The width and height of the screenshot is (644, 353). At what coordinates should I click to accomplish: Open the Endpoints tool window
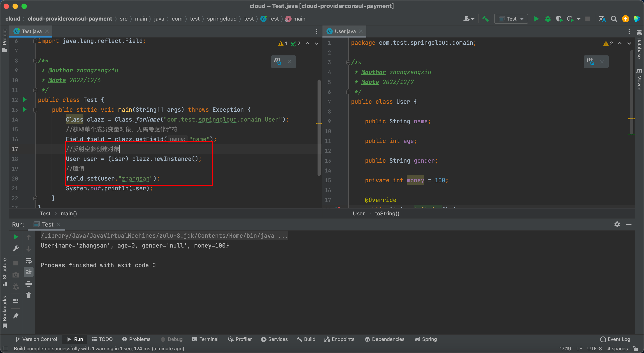(339, 339)
